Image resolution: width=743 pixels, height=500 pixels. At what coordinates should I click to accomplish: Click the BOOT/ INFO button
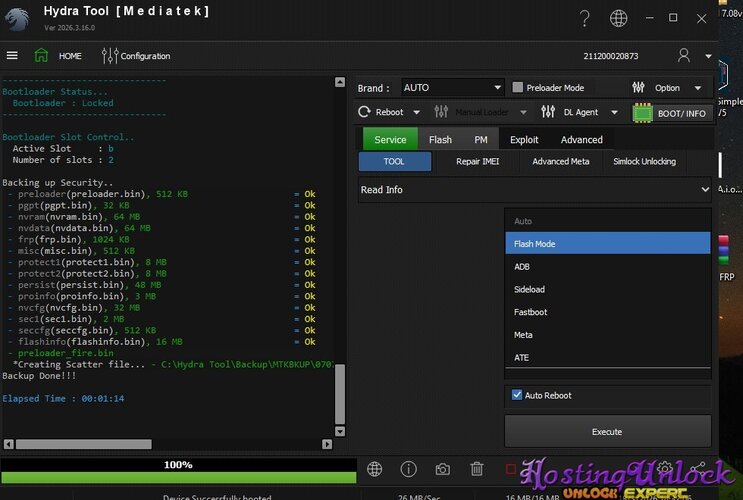671,113
